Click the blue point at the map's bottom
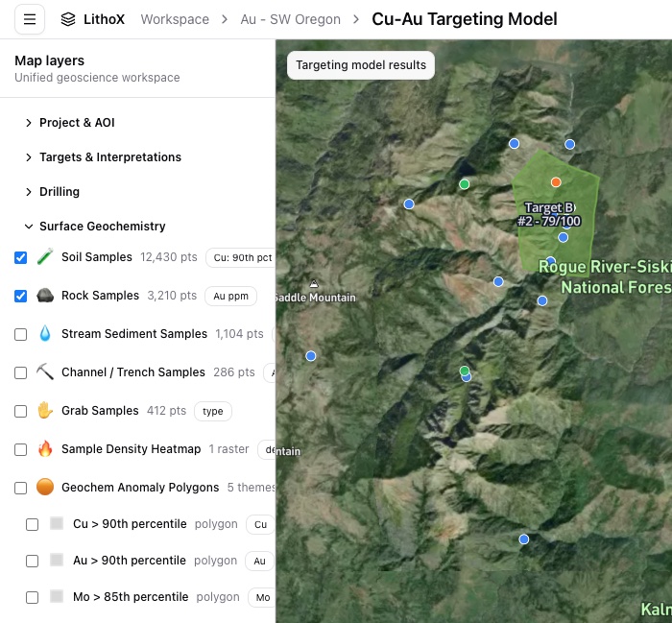Screen dimensions: 672x623 (x=524, y=539)
